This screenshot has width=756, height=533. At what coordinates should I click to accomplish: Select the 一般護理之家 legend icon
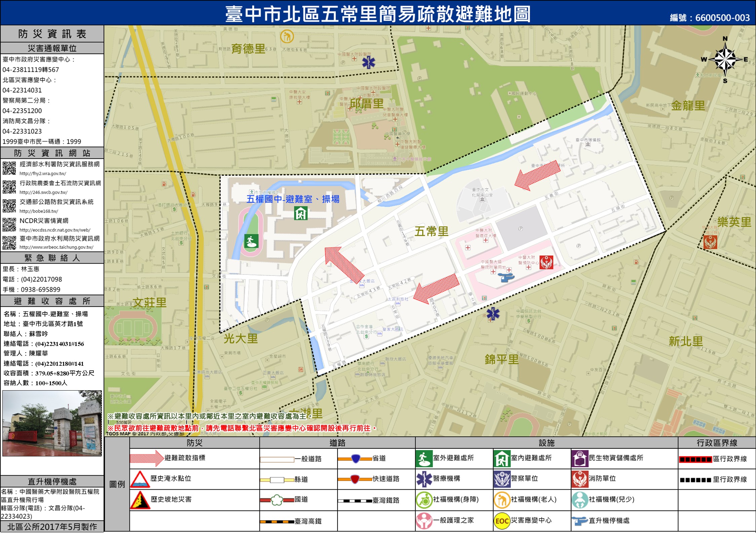(424, 521)
